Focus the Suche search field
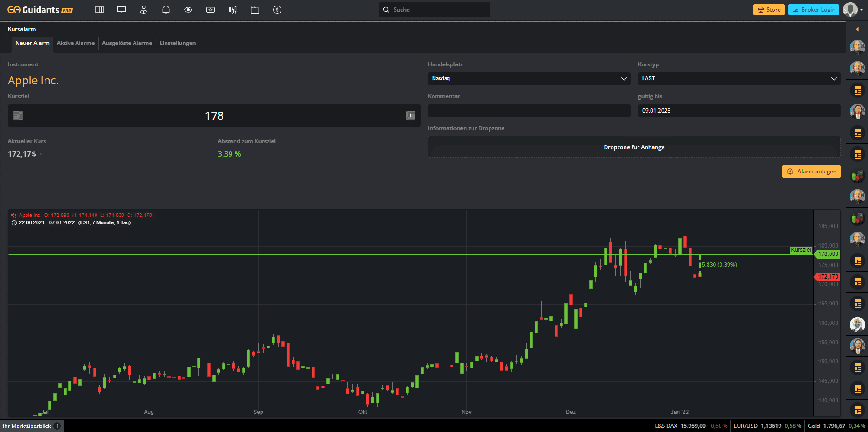868x432 pixels. point(434,10)
